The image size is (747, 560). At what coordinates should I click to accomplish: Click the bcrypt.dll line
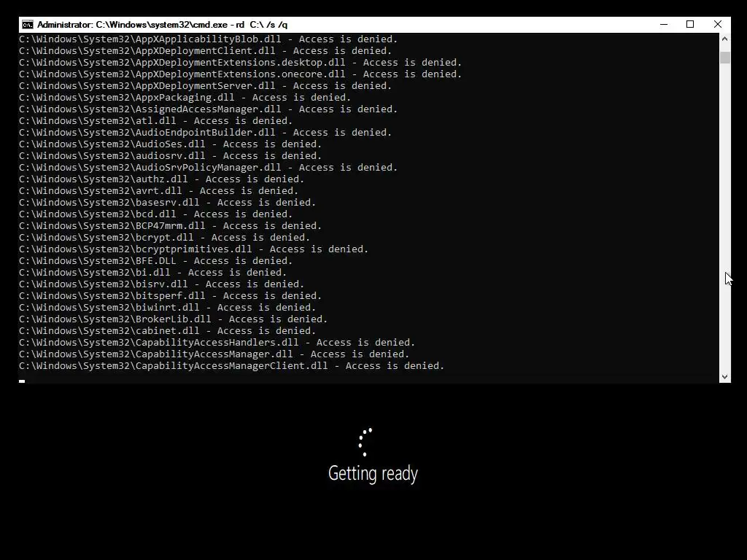click(165, 238)
